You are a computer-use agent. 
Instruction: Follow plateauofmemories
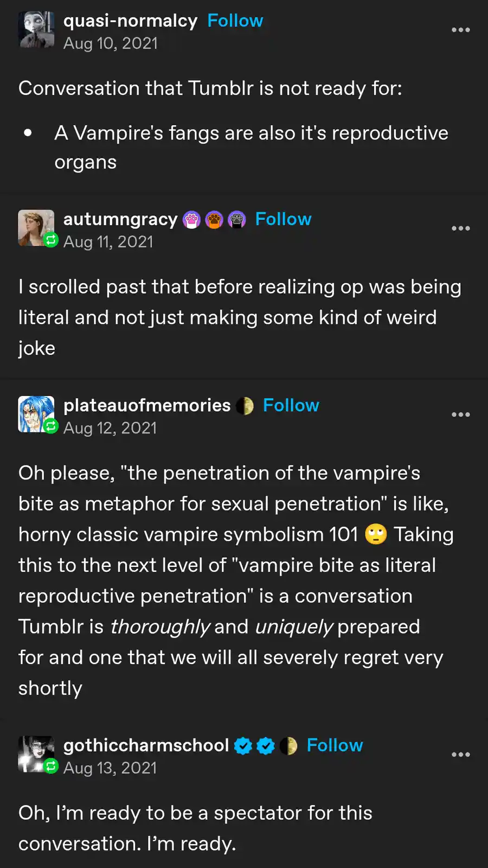(291, 405)
